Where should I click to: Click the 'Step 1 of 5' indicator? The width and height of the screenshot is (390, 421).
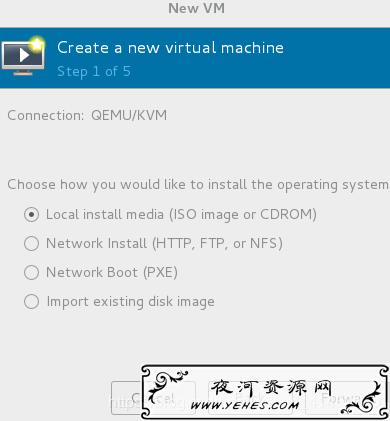94,72
